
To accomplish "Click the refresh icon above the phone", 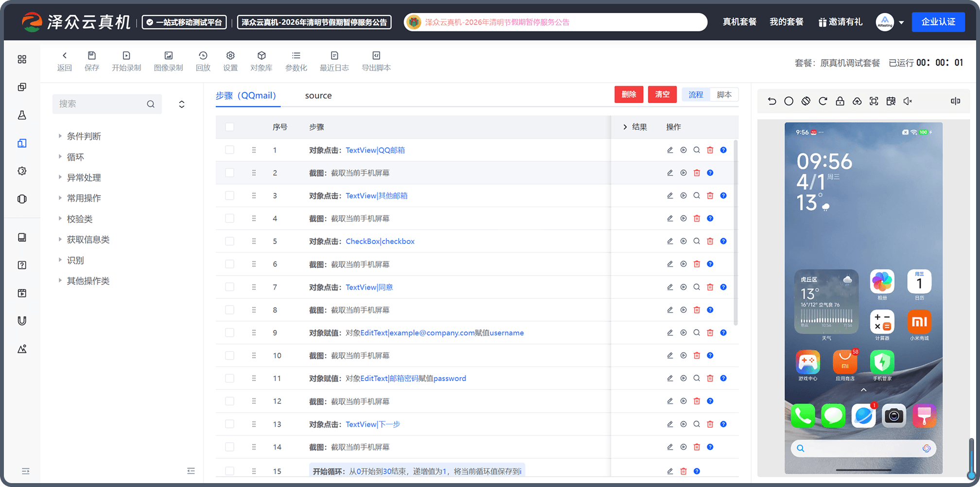I will tap(823, 101).
